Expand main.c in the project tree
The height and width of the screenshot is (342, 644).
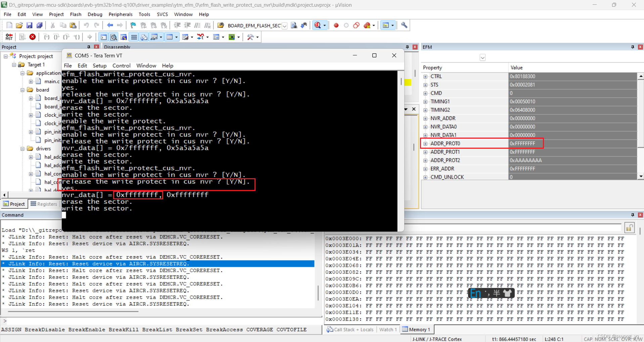coord(31,82)
